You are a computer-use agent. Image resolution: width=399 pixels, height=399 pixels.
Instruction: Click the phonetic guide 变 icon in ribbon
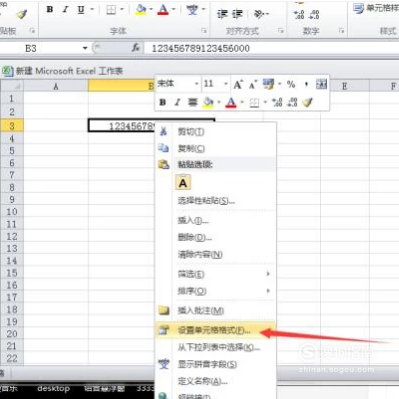point(192,10)
